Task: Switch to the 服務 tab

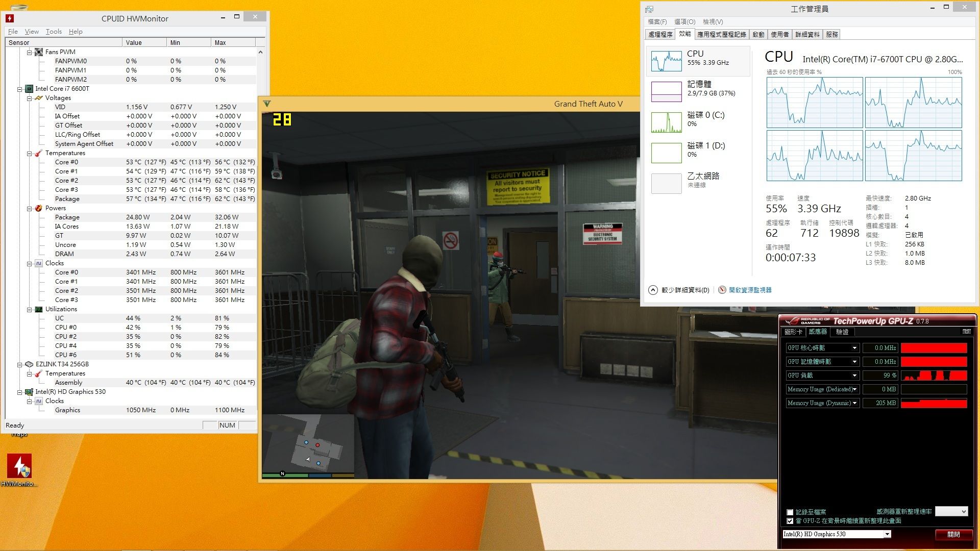Action: pyautogui.click(x=832, y=35)
